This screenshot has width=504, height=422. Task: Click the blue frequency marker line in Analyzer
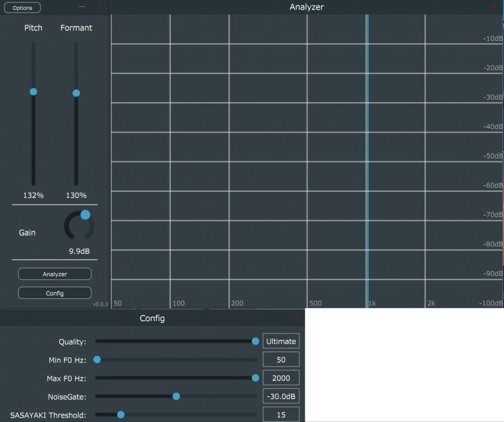point(368,161)
